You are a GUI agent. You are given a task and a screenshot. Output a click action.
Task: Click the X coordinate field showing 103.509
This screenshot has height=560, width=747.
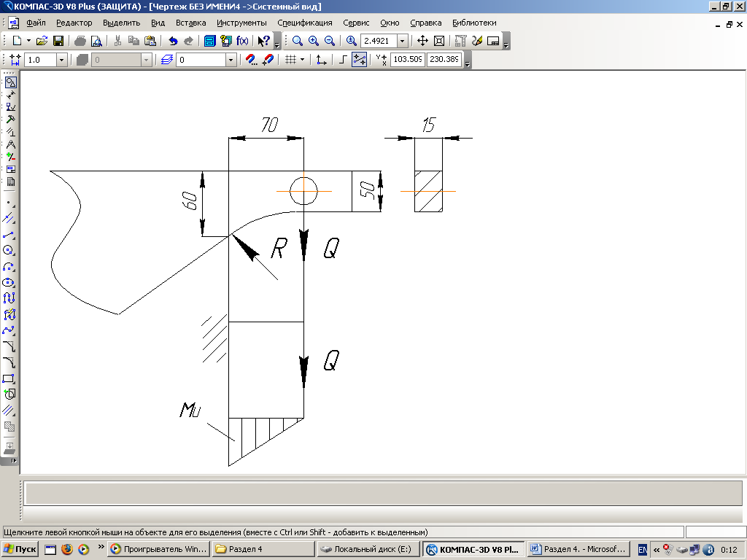[408, 60]
